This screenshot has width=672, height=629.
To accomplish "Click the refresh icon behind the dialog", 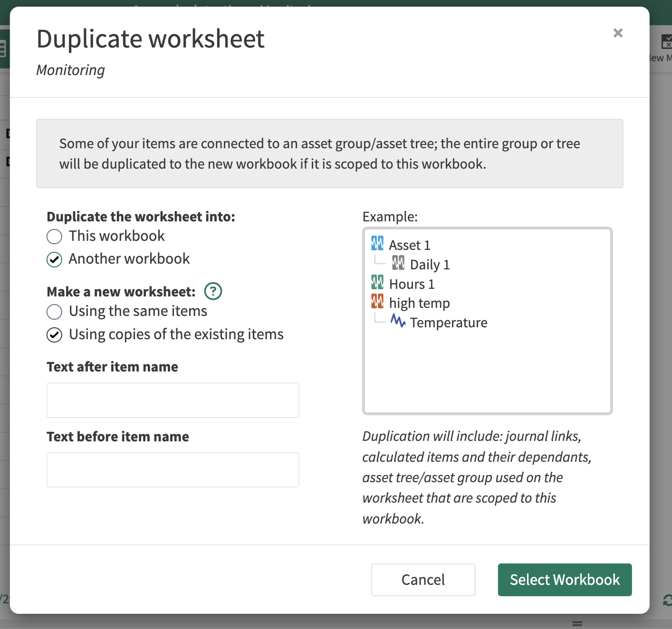I will tap(667, 600).
